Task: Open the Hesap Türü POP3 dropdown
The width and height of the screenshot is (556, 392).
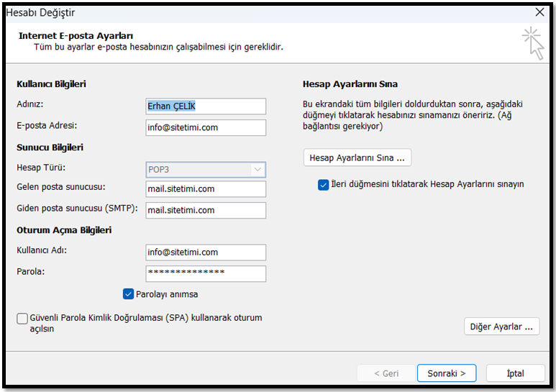Action: [x=206, y=170]
